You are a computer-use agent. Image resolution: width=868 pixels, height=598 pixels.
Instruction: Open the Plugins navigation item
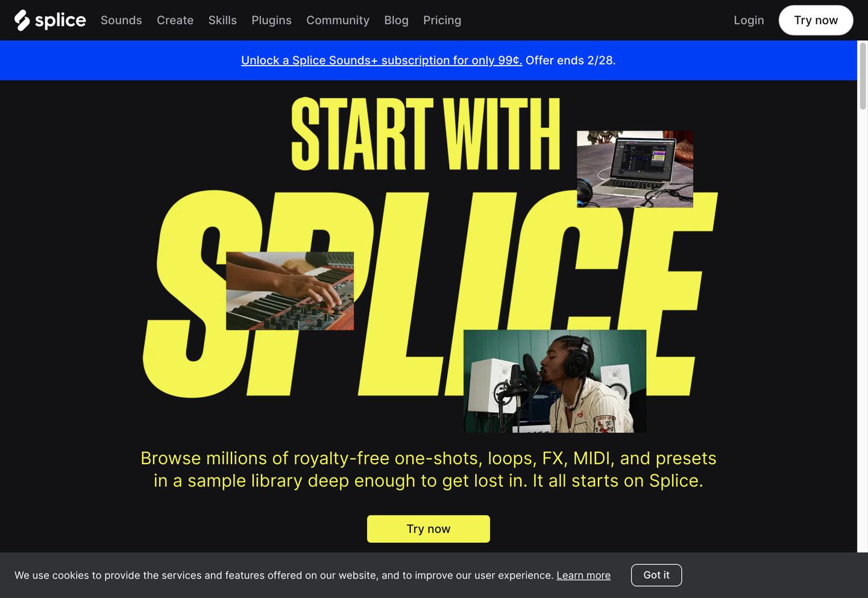click(x=271, y=20)
